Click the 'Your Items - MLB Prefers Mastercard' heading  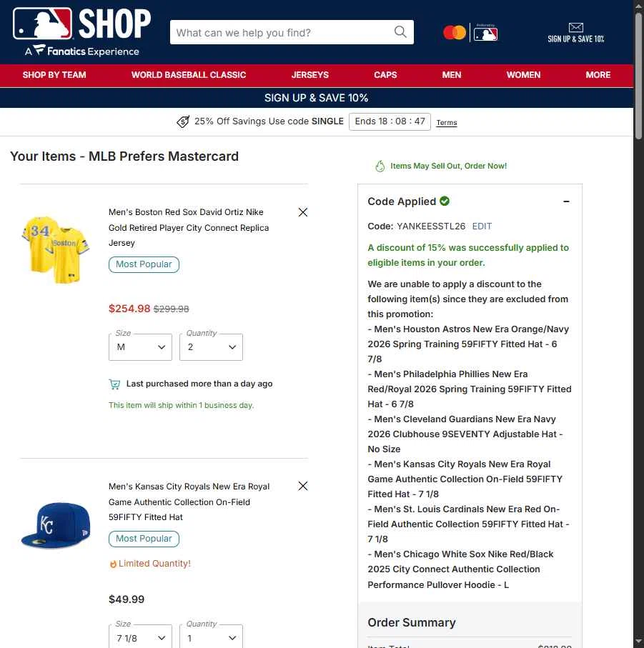pos(124,156)
